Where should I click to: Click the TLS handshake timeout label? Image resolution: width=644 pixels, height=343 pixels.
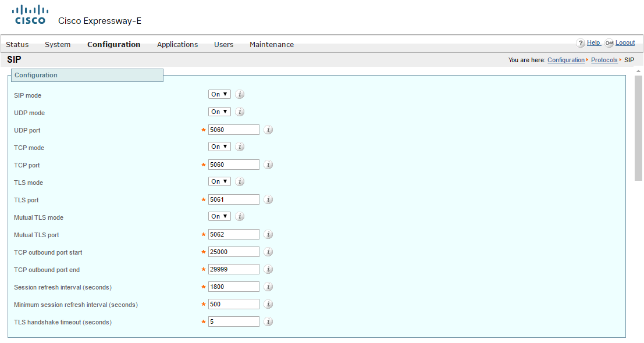63,322
